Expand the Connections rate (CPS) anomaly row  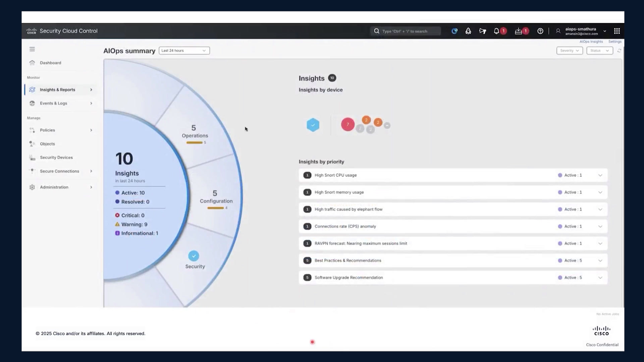pyautogui.click(x=600, y=227)
